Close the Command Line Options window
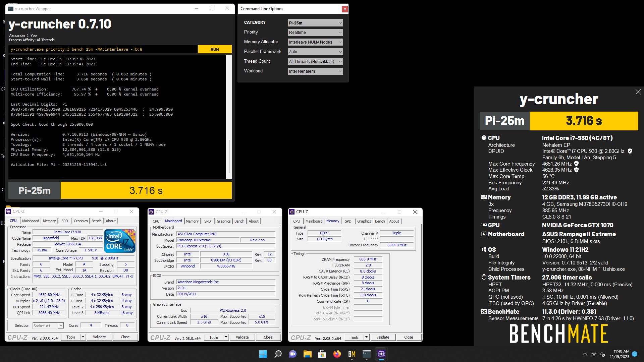 click(x=344, y=9)
